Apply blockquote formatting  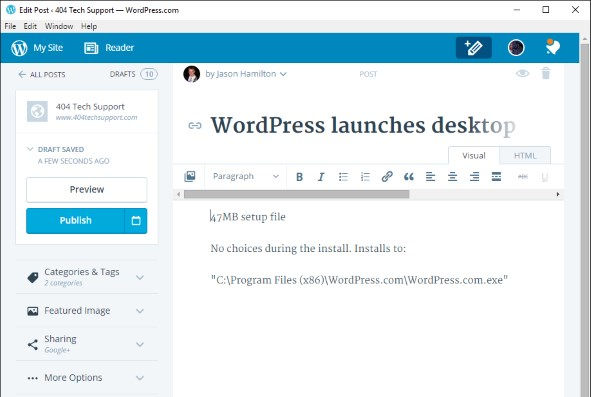409,177
